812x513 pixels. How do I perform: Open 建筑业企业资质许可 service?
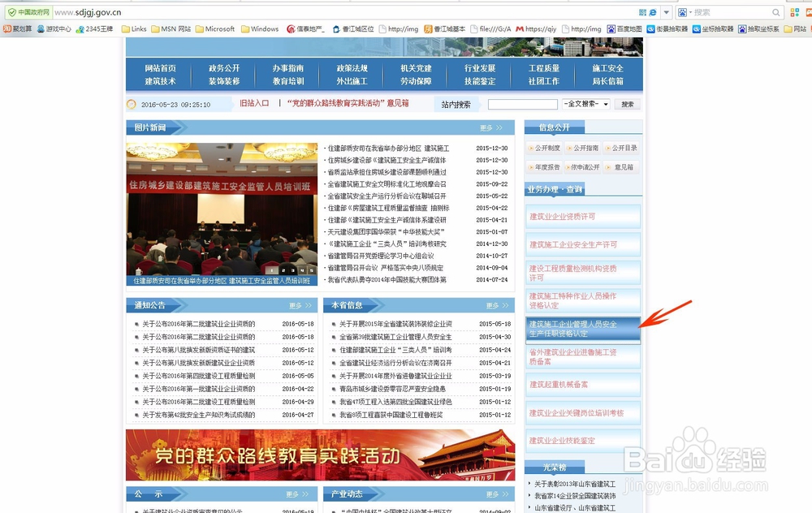click(583, 217)
